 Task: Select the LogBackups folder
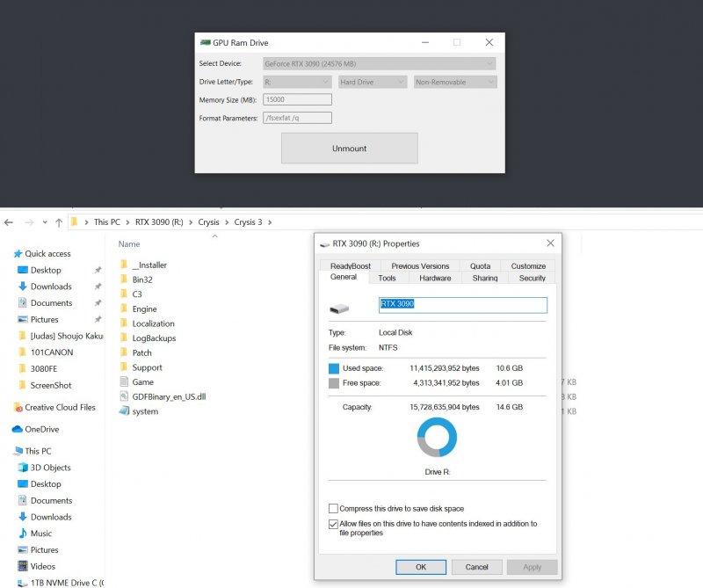[154, 338]
